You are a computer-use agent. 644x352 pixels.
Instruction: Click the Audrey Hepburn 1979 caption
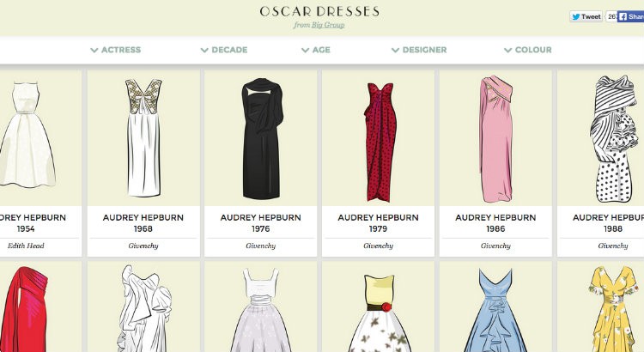pyautogui.click(x=379, y=223)
